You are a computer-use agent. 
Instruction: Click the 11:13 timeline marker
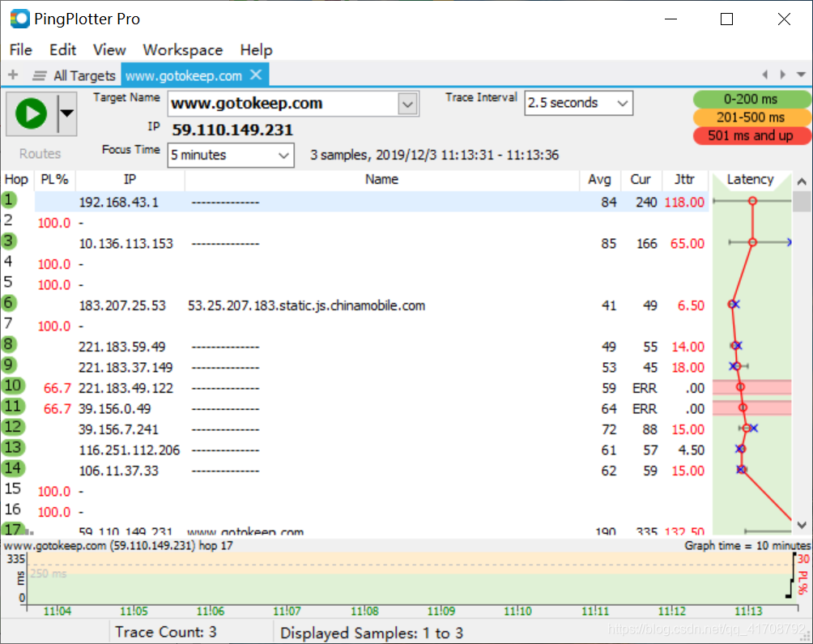coord(748,611)
